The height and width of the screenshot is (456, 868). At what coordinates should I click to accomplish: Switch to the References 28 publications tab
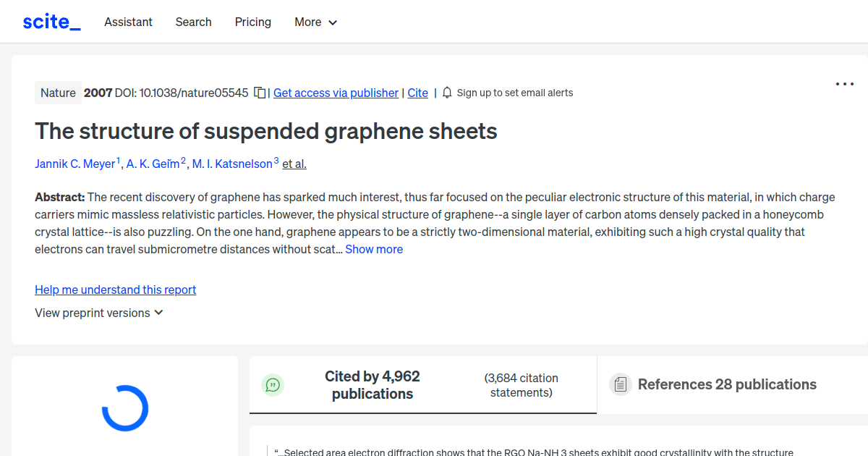coord(727,384)
